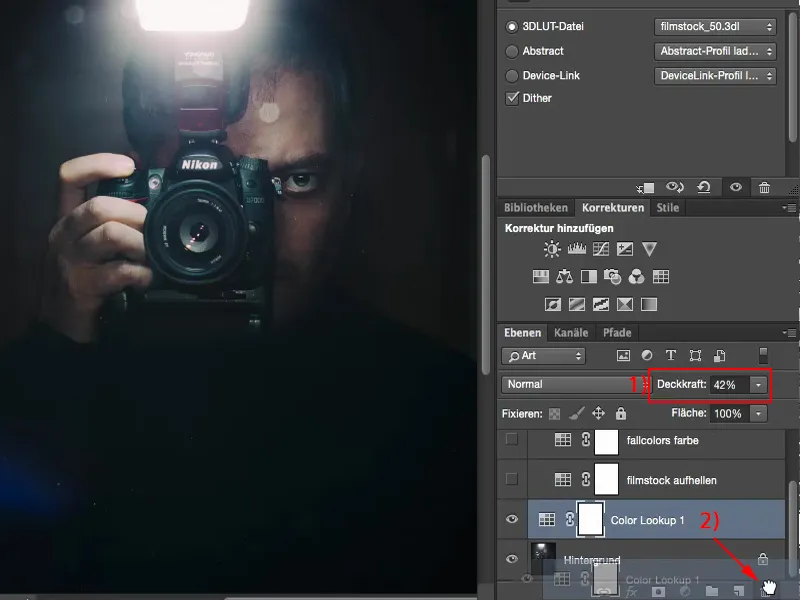Open the Deckkraft slider arrow
Image resolution: width=800 pixels, height=600 pixels.
point(759,385)
